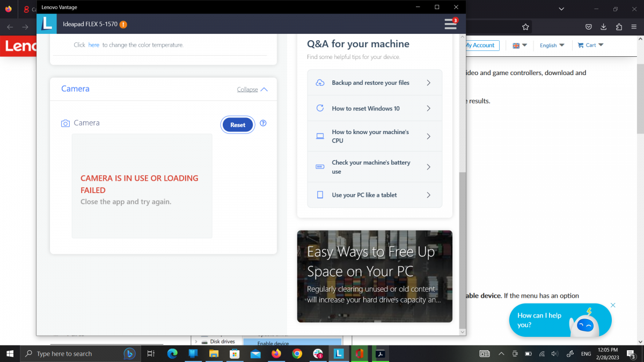Open Wi-Fi network settings in system tray
Screen dimensions: 644x362
[541, 353]
